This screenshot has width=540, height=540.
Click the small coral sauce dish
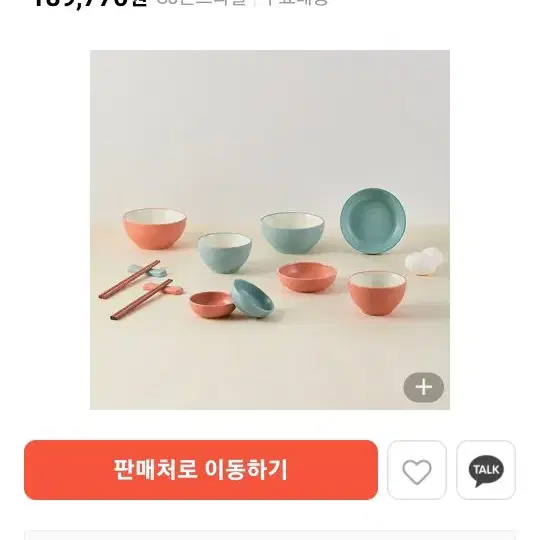(211, 305)
